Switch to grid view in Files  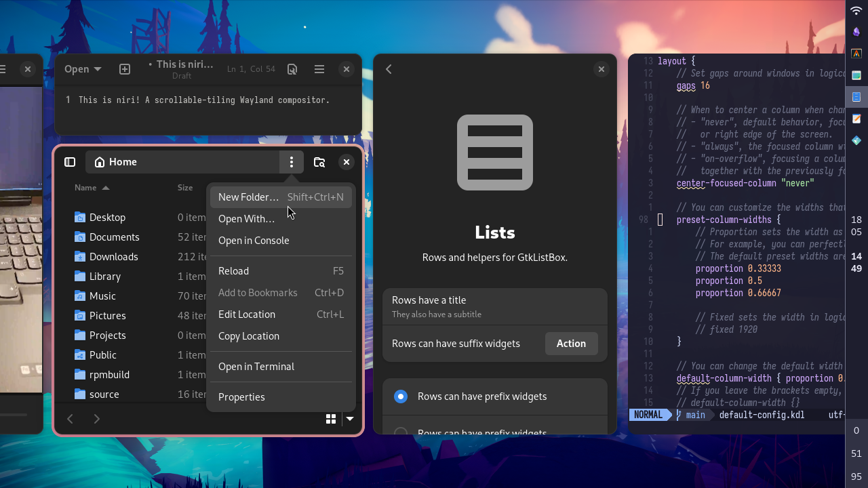pyautogui.click(x=331, y=419)
